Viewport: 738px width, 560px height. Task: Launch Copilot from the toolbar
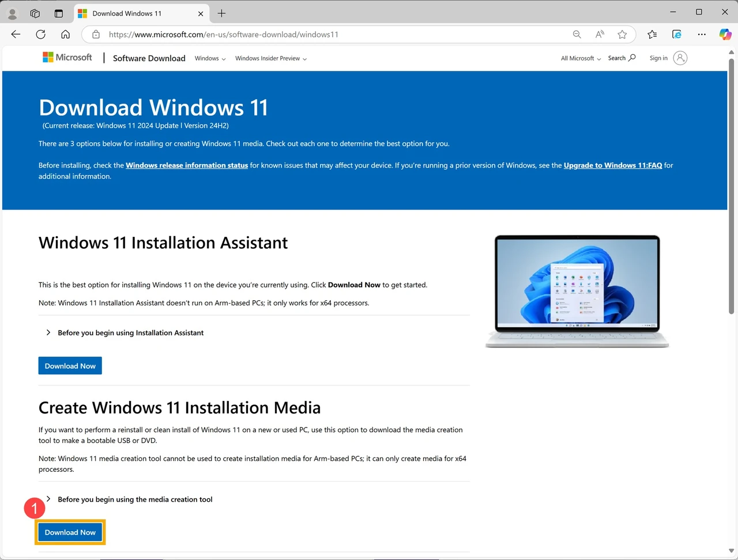pos(725,35)
